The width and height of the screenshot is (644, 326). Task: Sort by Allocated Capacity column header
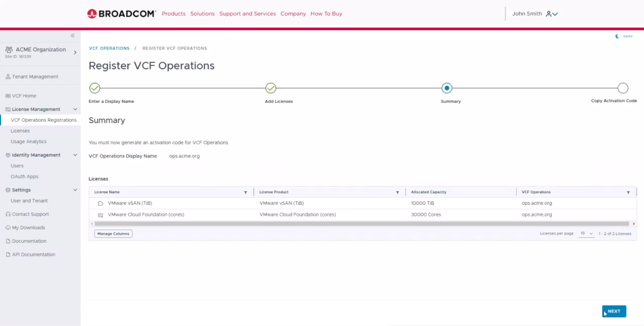pos(429,192)
